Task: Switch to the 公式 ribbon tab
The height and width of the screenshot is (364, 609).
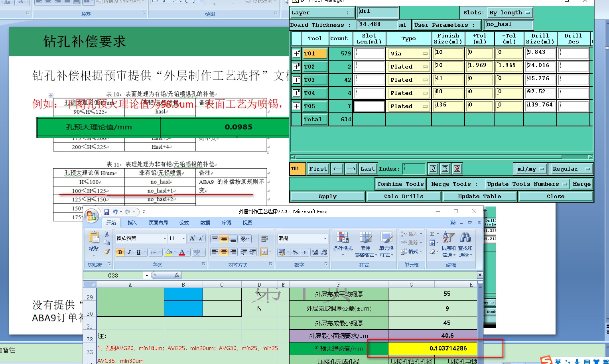Action: 184,223
